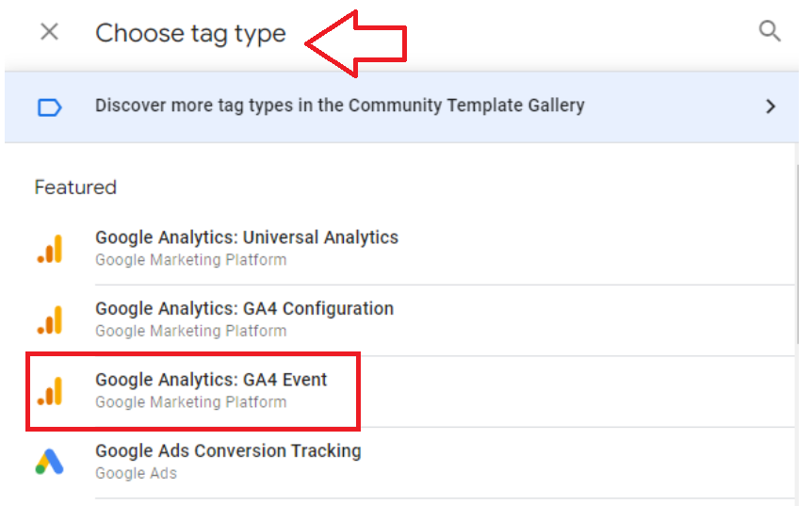Click the blue tag icon in gallery banner
The height and width of the screenshot is (506, 812).
(x=50, y=107)
